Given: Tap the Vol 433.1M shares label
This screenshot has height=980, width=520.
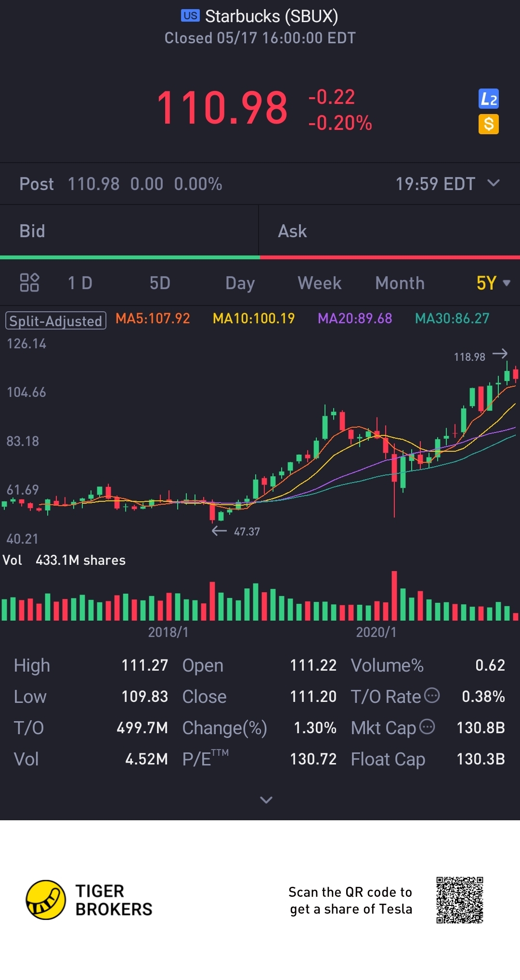Looking at the screenshot, I should click(64, 560).
